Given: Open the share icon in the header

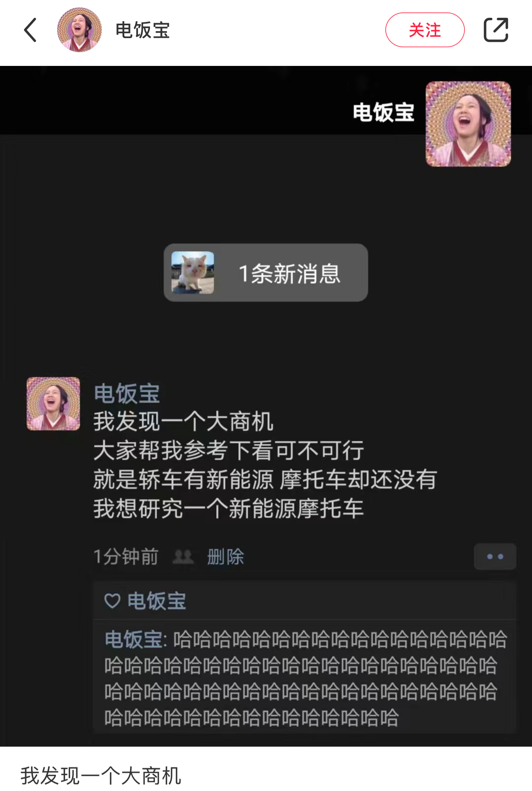Looking at the screenshot, I should (496, 30).
